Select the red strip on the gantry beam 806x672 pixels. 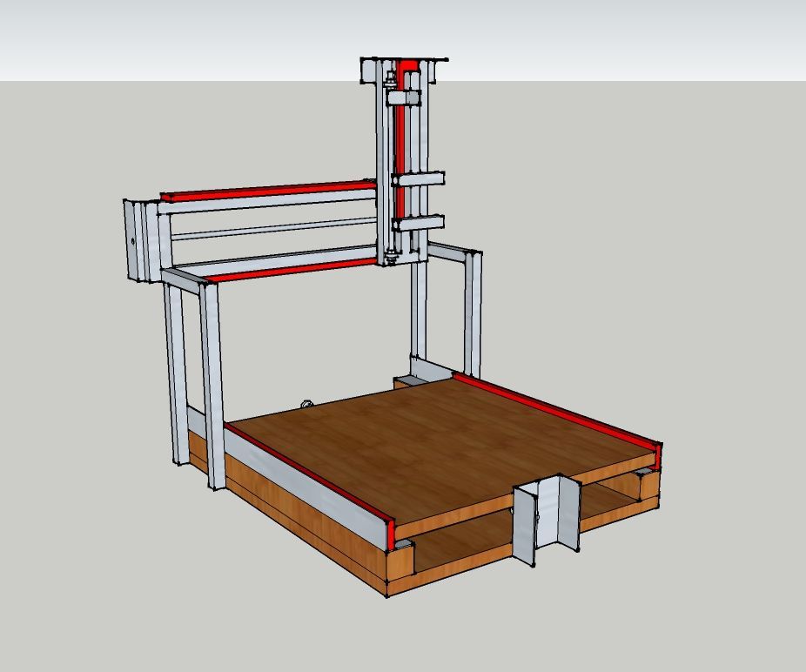[261, 193]
